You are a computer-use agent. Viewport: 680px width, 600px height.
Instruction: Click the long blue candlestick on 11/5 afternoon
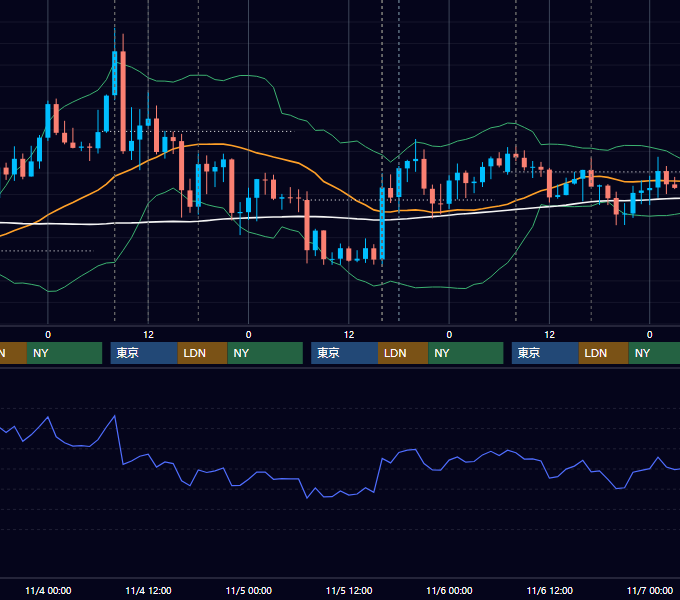coord(382,223)
